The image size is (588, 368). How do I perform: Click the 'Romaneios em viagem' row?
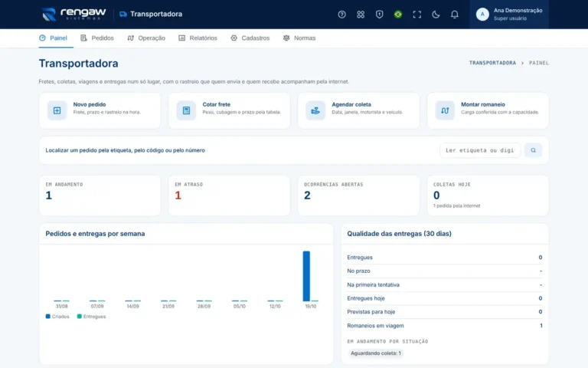[x=444, y=326]
